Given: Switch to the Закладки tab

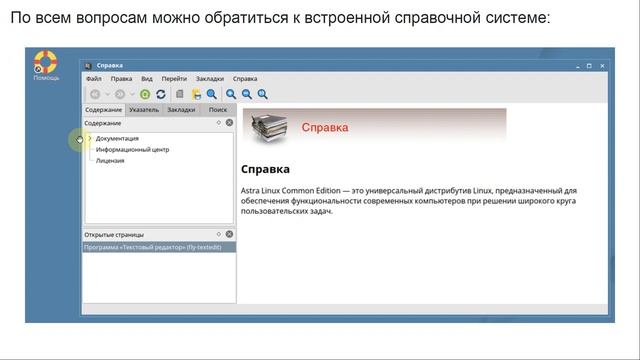Looking at the screenshot, I should 181,109.
